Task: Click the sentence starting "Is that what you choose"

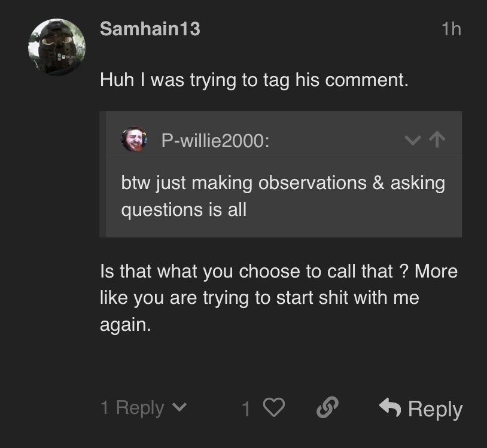Action: click(278, 271)
